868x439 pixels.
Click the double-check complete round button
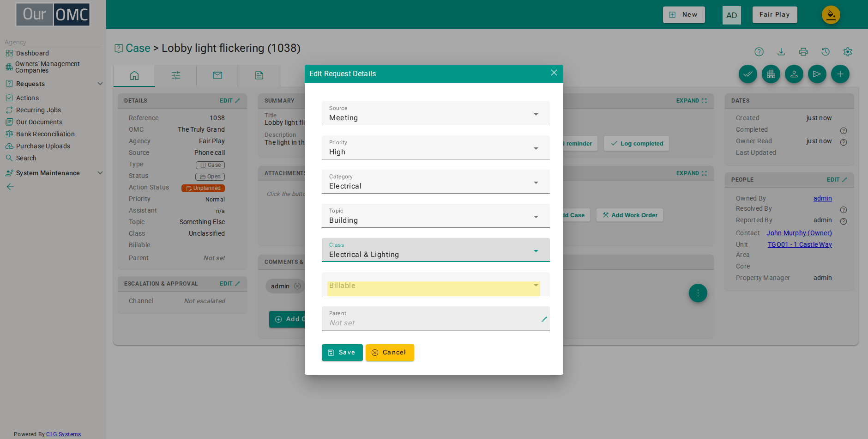coord(748,74)
